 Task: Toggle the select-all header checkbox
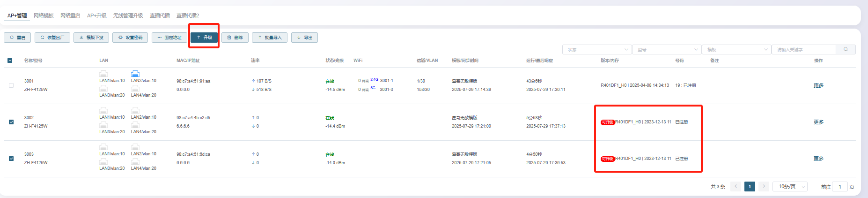(x=10, y=61)
